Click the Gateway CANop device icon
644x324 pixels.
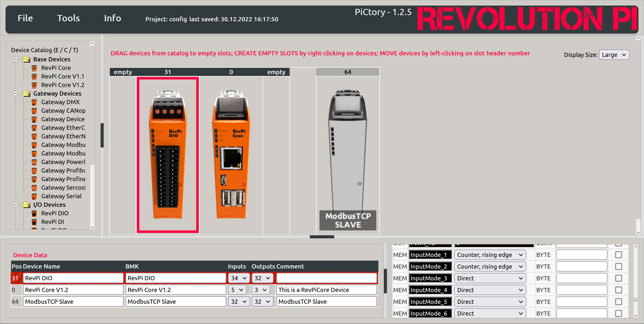34,110
